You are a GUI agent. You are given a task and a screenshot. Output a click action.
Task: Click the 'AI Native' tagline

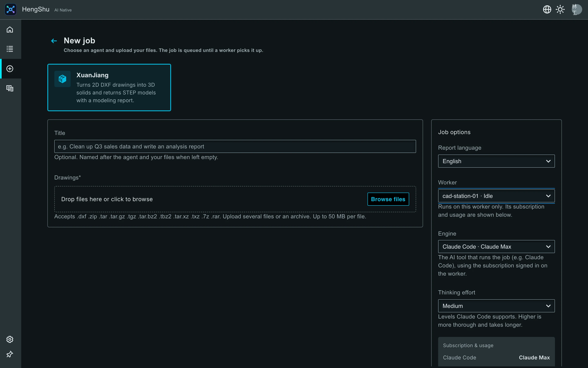(x=63, y=10)
